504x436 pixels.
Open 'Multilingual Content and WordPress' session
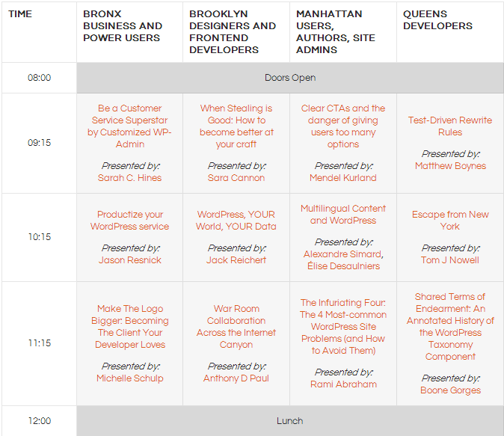(343, 215)
